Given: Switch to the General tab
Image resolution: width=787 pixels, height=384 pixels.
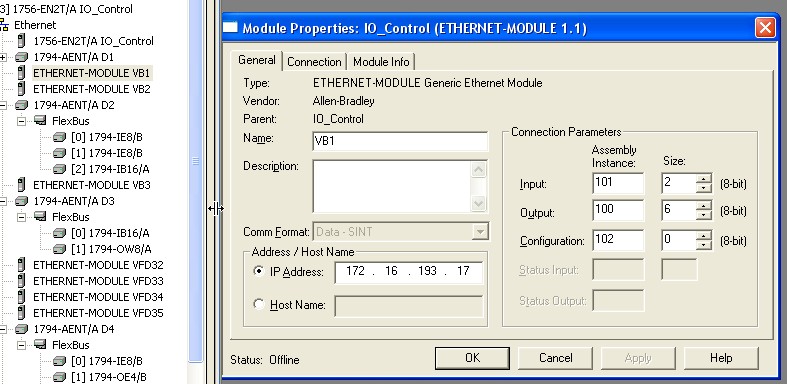Looking at the screenshot, I should point(256,61).
